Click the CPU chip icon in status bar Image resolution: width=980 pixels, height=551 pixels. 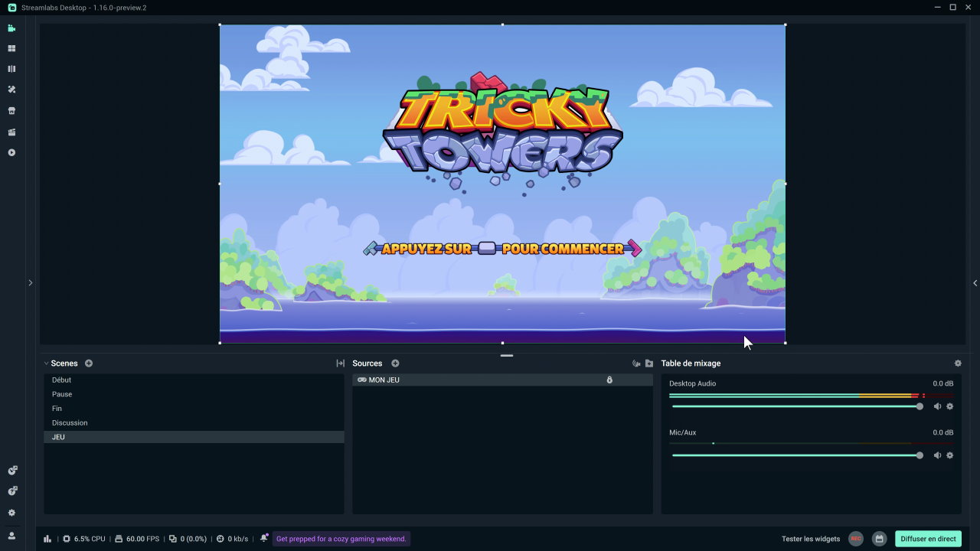coord(67,539)
